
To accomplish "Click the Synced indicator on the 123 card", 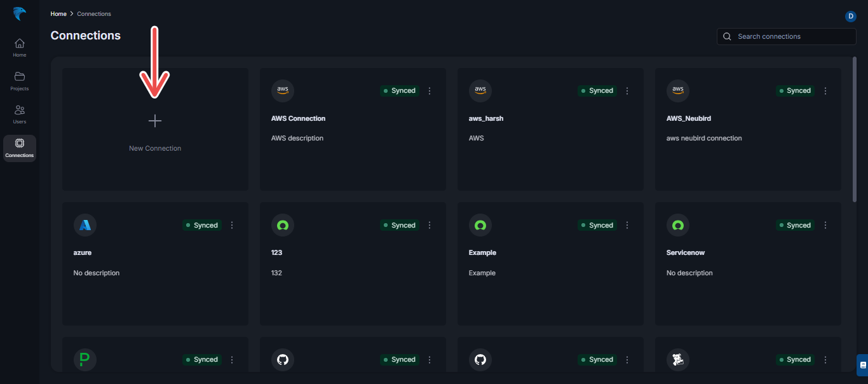I will pos(400,225).
